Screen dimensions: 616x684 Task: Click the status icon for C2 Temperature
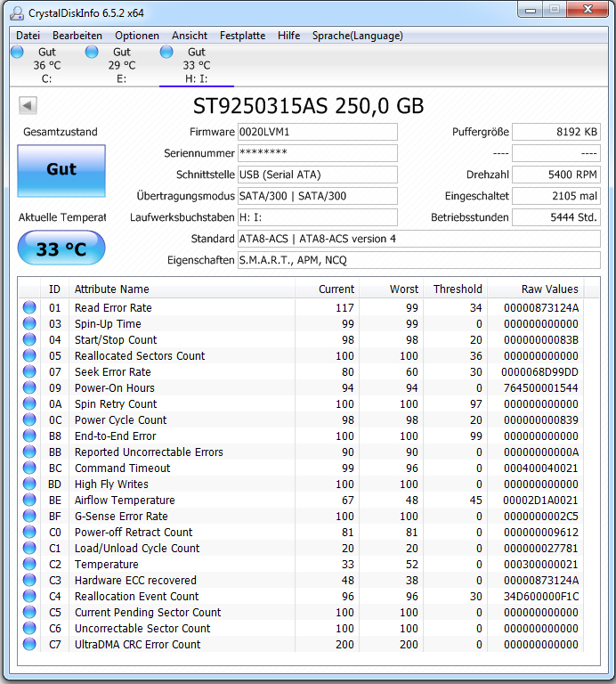tap(29, 564)
